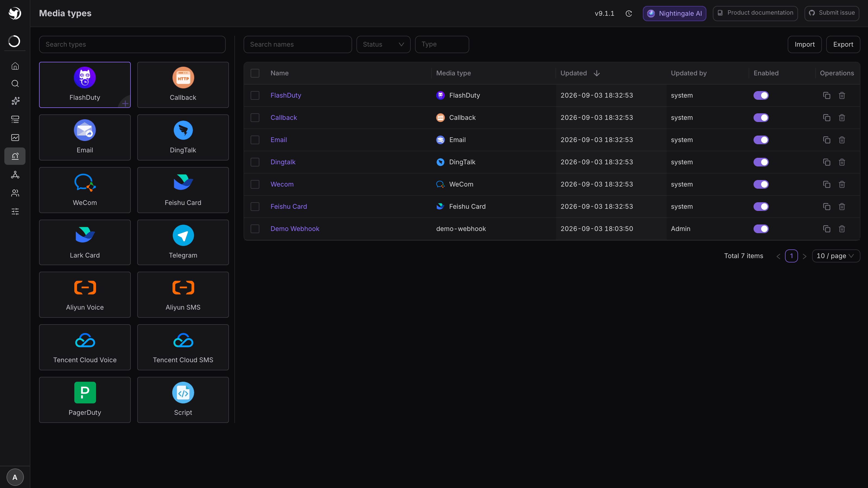Open the sparkle AI sidebar icon
Viewport: 868px width, 488px height.
pyautogui.click(x=15, y=101)
